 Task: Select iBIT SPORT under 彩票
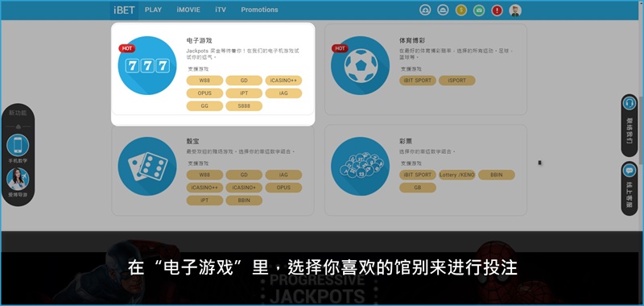click(x=418, y=175)
